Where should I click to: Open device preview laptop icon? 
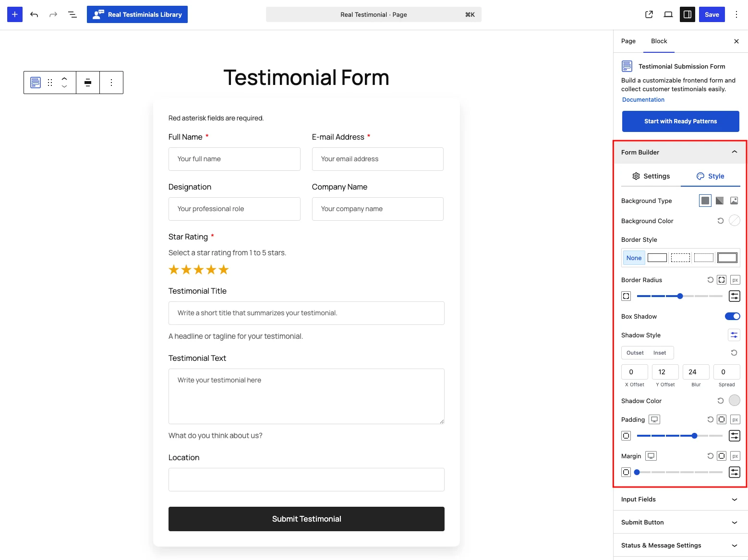[x=668, y=14]
